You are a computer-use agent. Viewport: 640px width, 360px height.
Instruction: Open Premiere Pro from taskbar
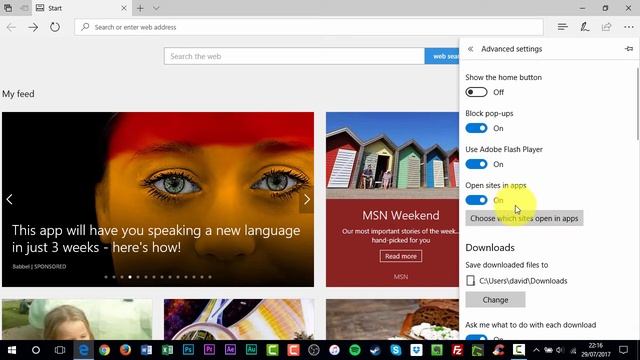click(209, 350)
